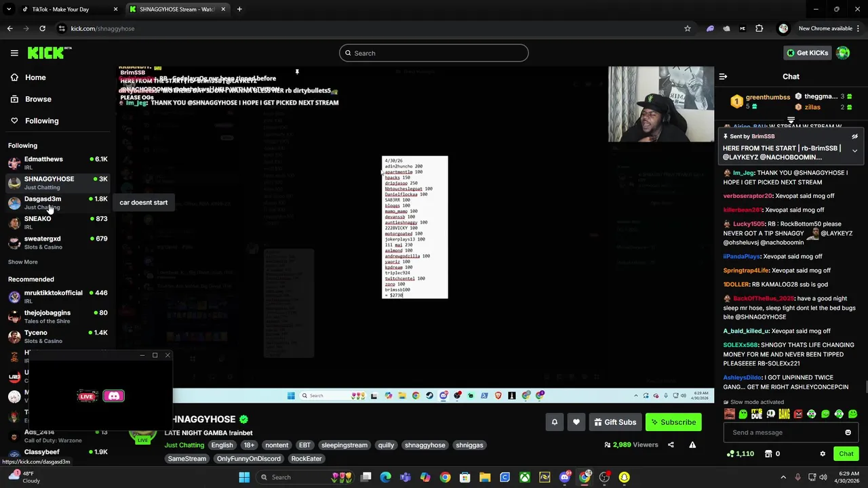The image size is (868, 488).
Task: Click the share icon beside viewer count
Action: [x=671, y=445]
